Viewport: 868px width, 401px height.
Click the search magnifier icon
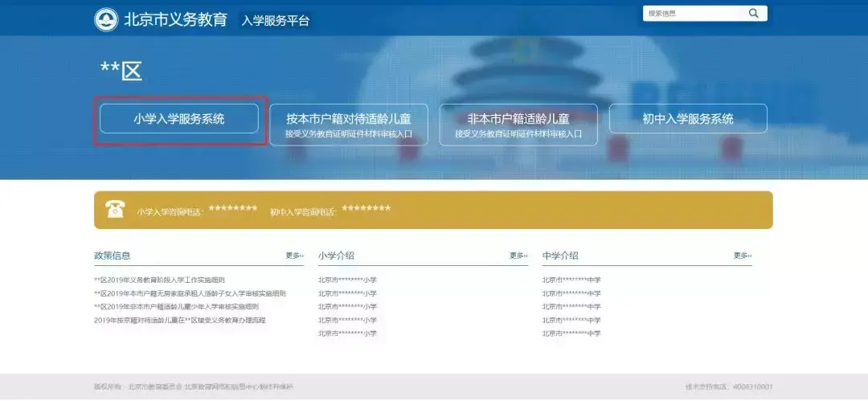coord(753,14)
